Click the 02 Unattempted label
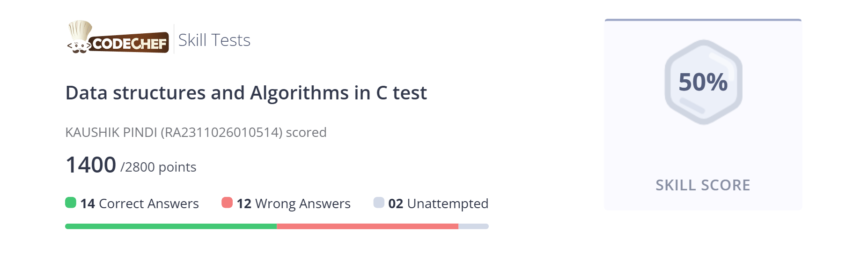This screenshot has width=868, height=256. click(x=438, y=203)
